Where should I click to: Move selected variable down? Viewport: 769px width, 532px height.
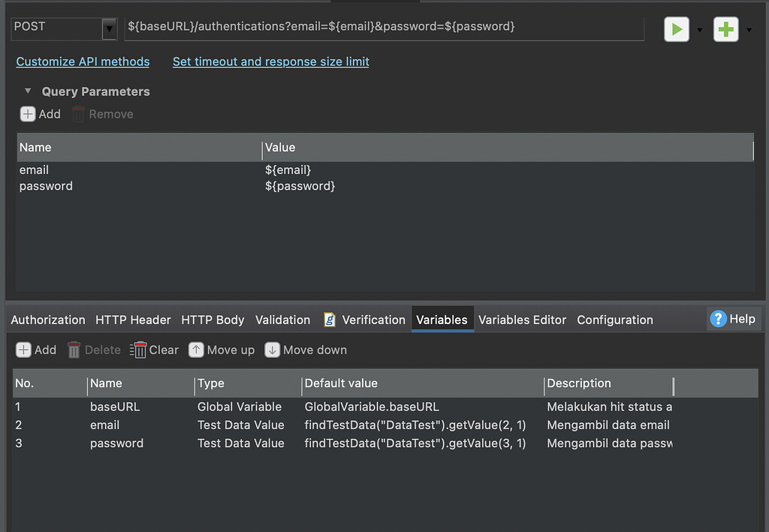pyautogui.click(x=272, y=350)
